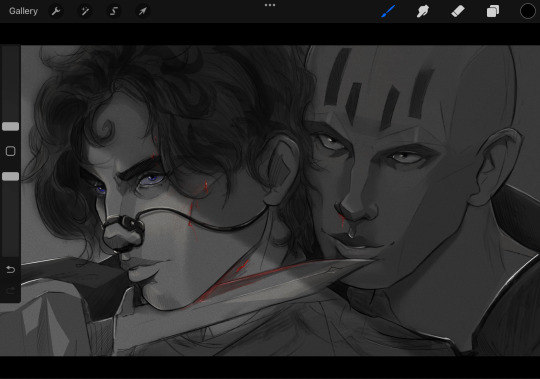The height and width of the screenshot is (379, 540).
Task: Open the active color picker
Action: coord(528,11)
